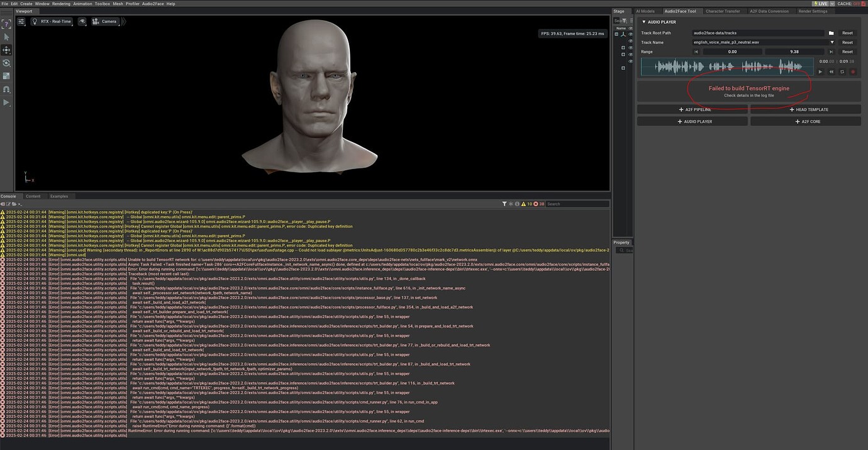Click the folder icon beside Track Root Path
The height and width of the screenshot is (450, 868).
click(833, 33)
